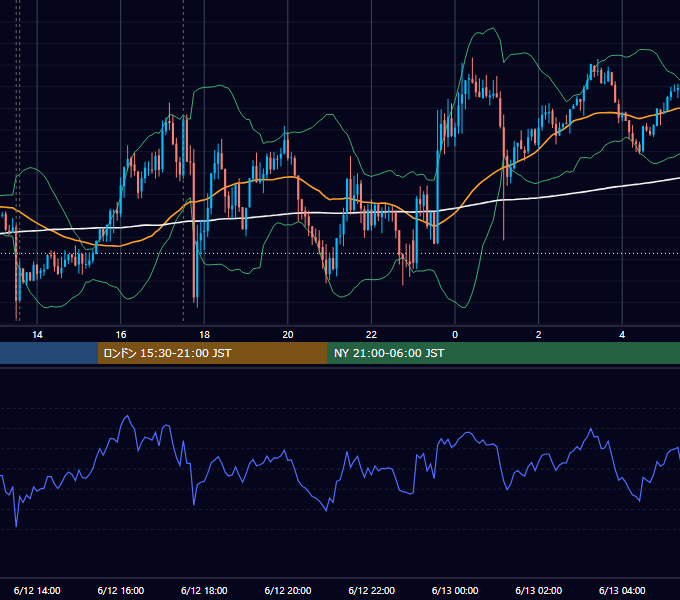Image resolution: width=680 pixels, height=600 pixels.
Task: Click the 16 hour label on price chart axis
Action: click(121, 335)
